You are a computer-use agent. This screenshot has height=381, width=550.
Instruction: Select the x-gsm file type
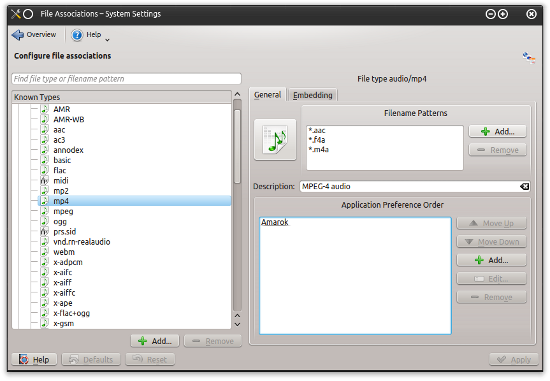(63, 323)
